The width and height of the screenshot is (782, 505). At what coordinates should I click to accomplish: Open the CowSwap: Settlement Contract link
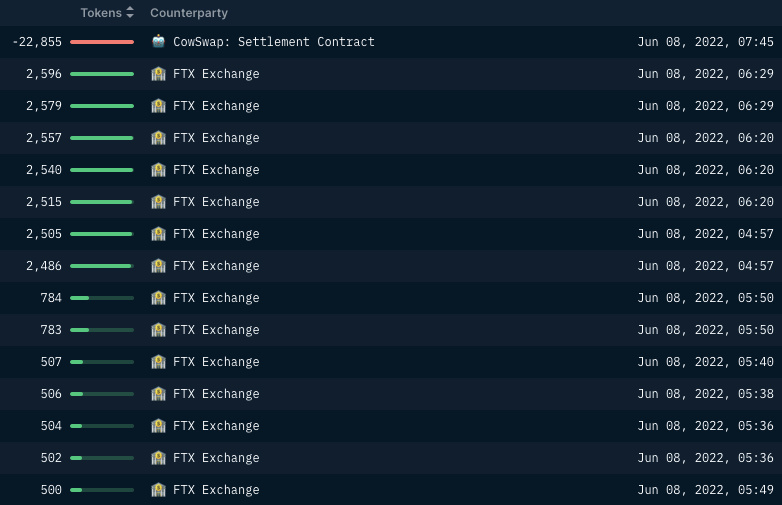click(x=274, y=42)
